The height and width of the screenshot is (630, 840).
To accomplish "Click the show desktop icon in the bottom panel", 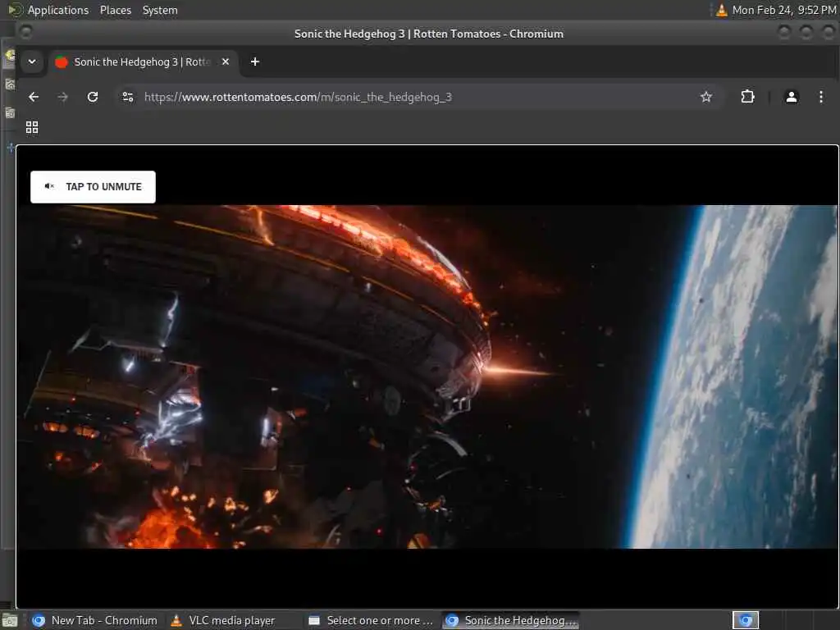I will pyautogui.click(x=10, y=621).
